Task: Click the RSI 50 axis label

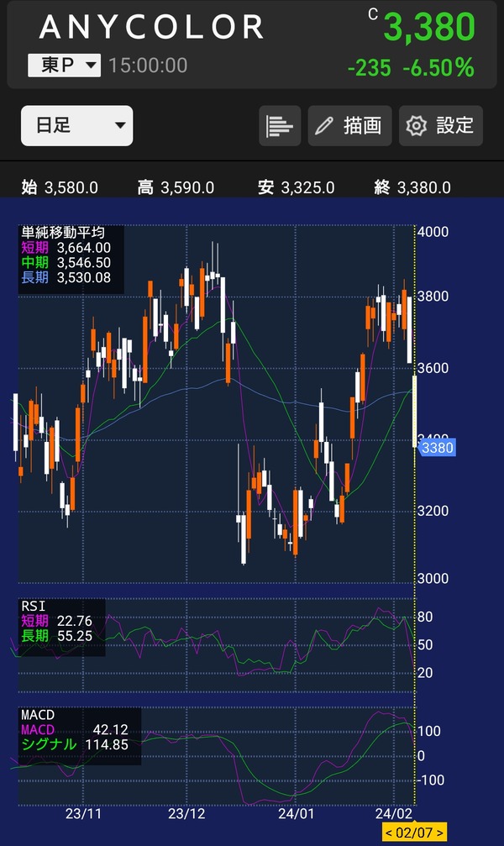Action: coord(425,644)
